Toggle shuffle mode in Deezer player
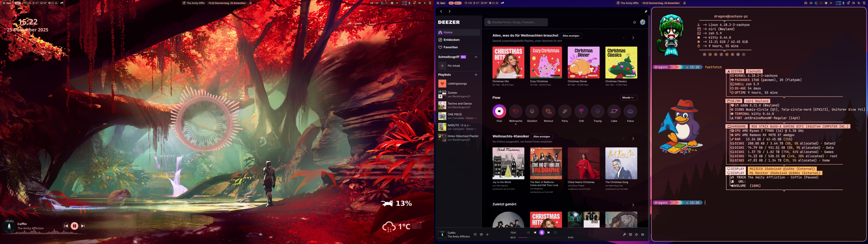 pos(528,232)
